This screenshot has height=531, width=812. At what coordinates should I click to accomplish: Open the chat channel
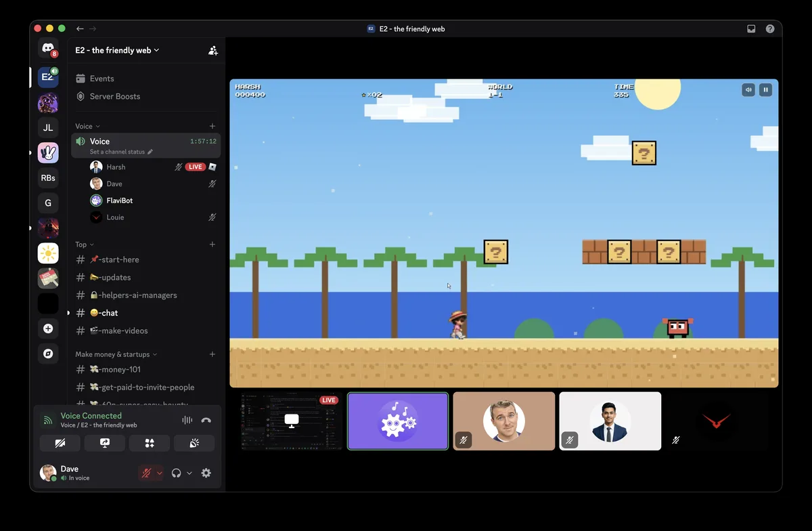(x=146, y=313)
